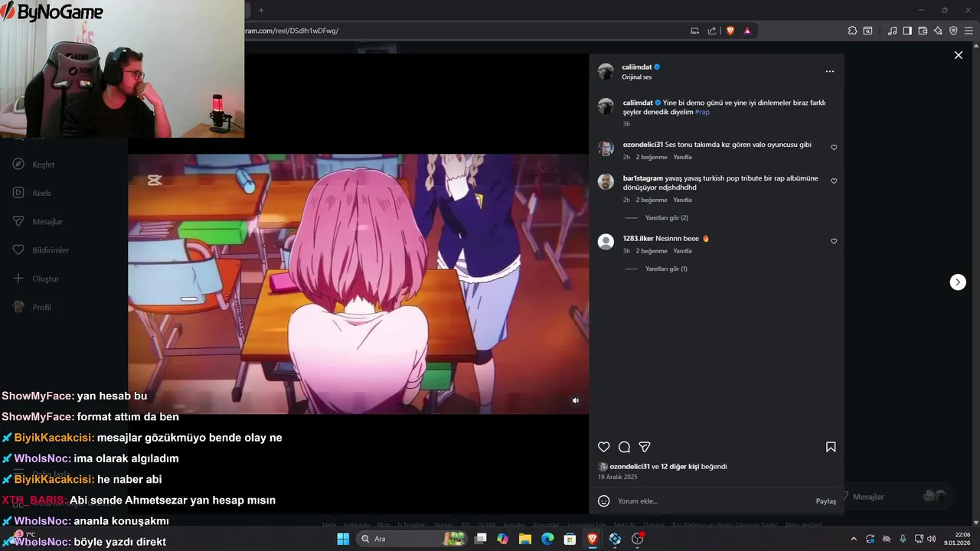Share the reel with paper plane icon
The height and width of the screenshot is (551, 980).
[x=645, y=447]
